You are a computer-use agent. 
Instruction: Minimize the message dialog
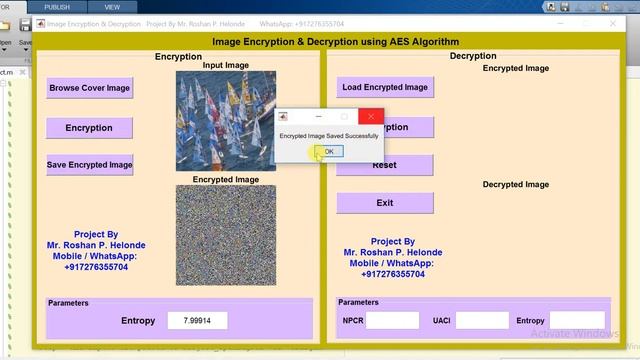[x=318, y=117]
